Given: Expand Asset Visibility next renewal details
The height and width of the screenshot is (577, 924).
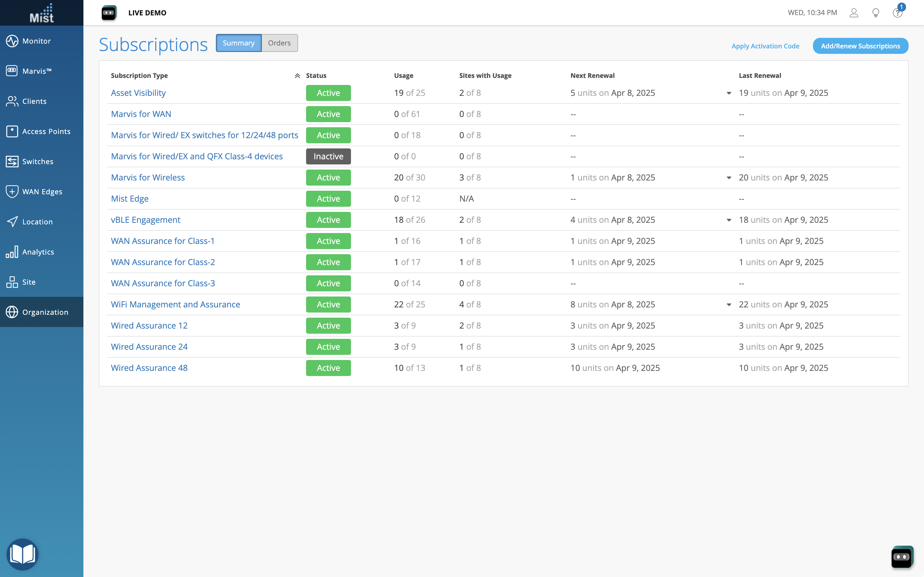Looking at the screenshot, I should pyautogui.click(x=729, y=93).
